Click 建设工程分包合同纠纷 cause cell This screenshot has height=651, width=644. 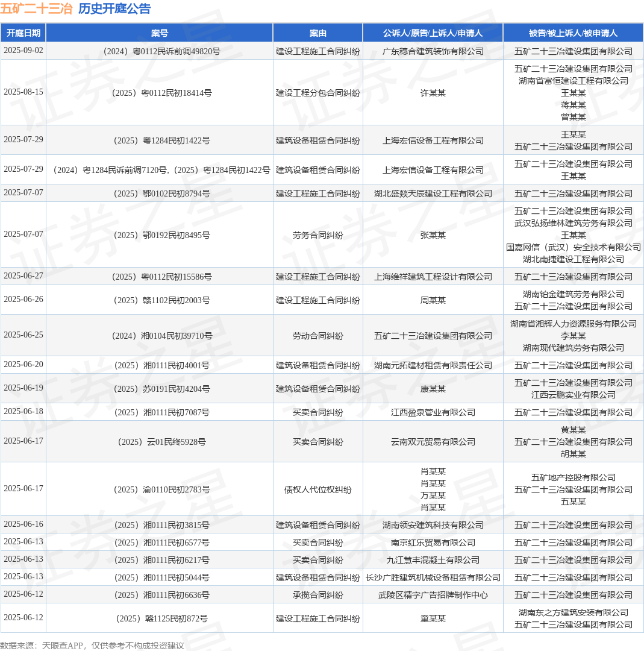pyautogui.click(x=318, y=93)
